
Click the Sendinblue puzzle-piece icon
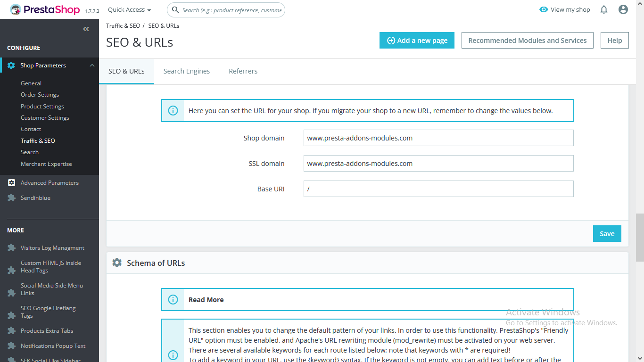11,198
